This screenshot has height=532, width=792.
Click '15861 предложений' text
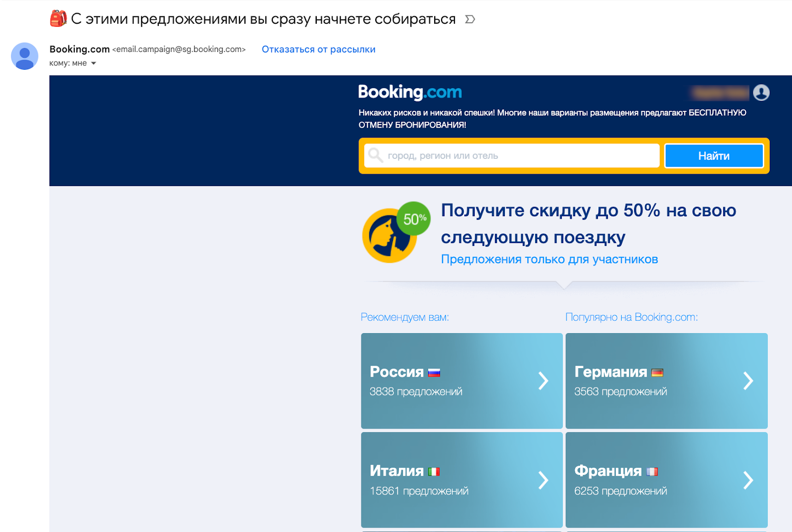(419, 491)
